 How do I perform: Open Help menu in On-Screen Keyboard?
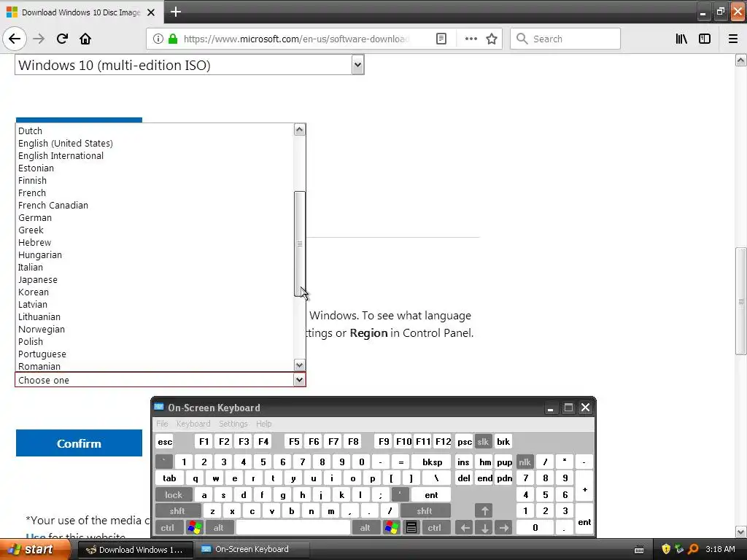point(263,424)
